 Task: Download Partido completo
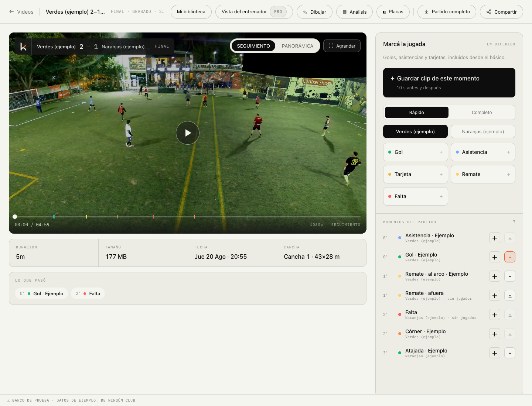tap(447, 12)
